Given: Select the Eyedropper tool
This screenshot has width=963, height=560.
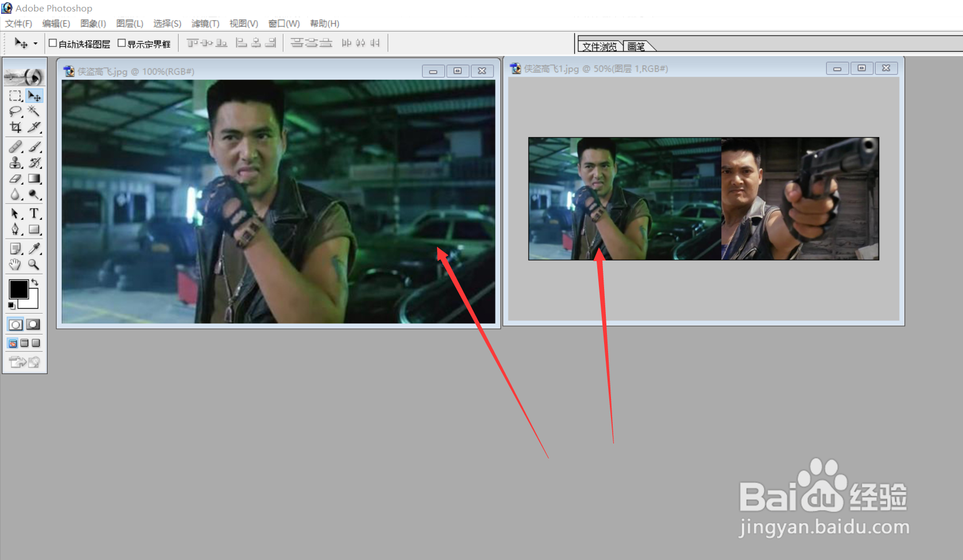Looking at the screenshot, I should [x=34, y=248].
